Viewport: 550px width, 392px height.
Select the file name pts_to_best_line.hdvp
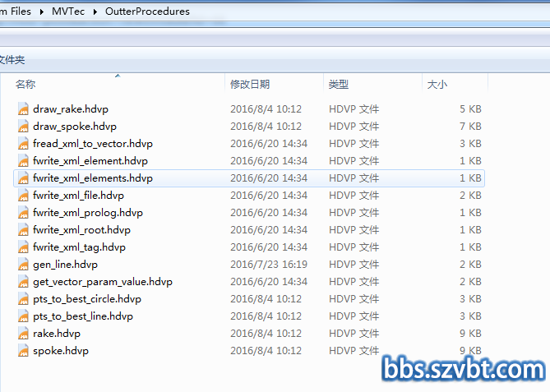coord(83,316)
